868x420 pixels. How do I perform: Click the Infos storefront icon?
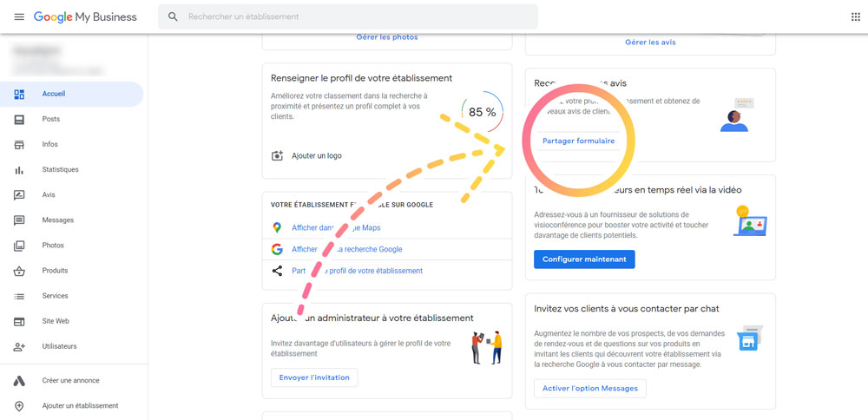pyautogui.click(x=19, y=144)
